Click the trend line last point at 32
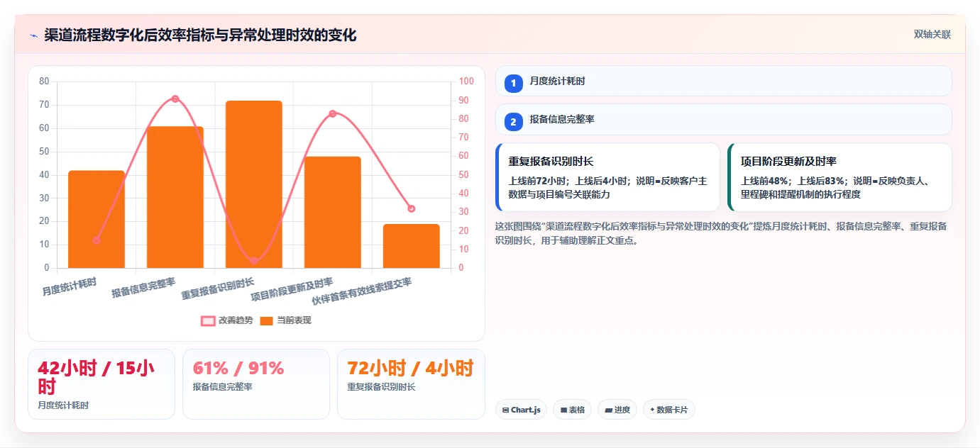Image resolution: width=980 pixels, height=448 pixels. click(x=412, y=208)
